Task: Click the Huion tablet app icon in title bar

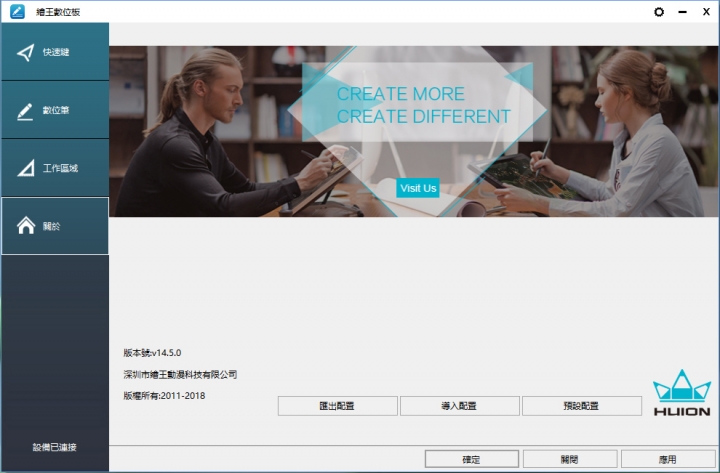Action: click(x=17, y=11)
